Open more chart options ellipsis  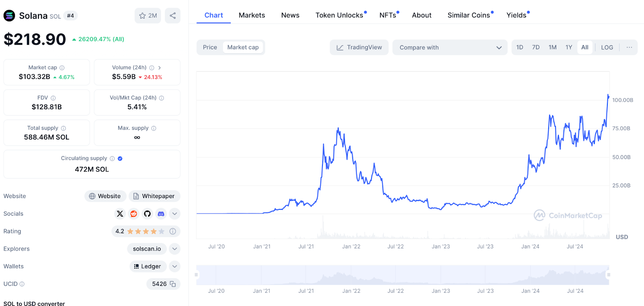pyautogui.click(x=629, y=47)
